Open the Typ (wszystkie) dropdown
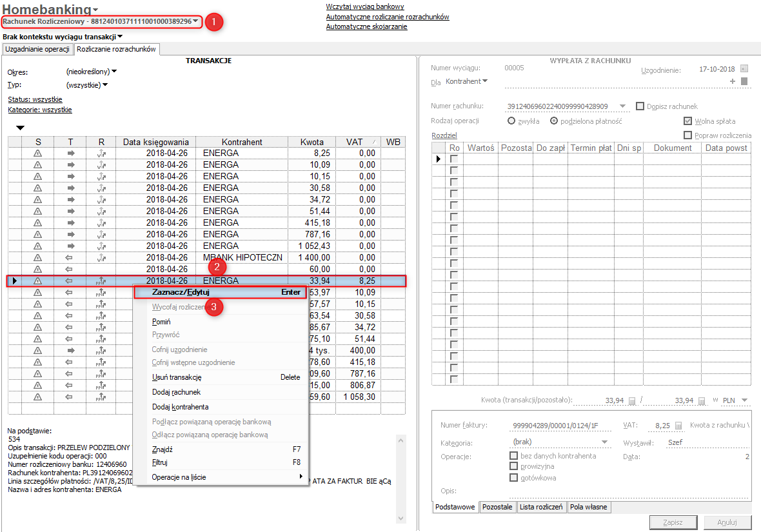761x532 pixels. [105, 85]
